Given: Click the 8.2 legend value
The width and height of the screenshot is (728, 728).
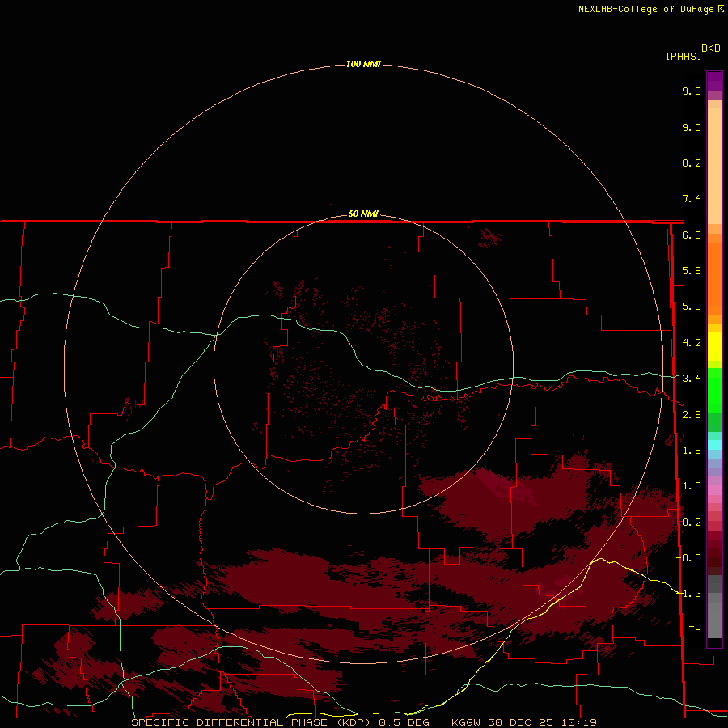Looking at the screenshot, I should [x=692, y=163].
